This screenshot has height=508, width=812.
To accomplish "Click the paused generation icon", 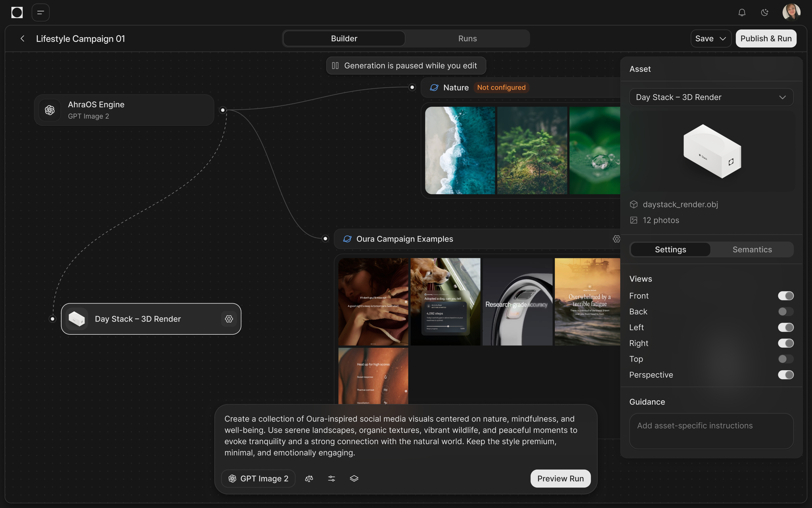I will click(335, 65).
